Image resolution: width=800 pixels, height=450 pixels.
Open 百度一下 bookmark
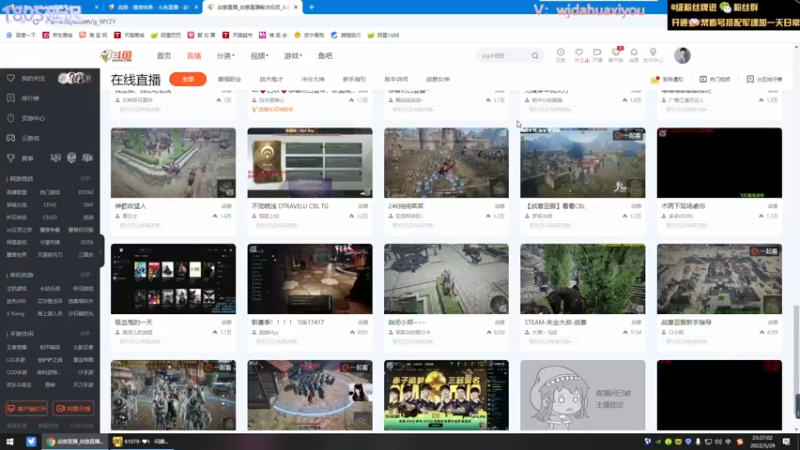[x=22, y=35]
